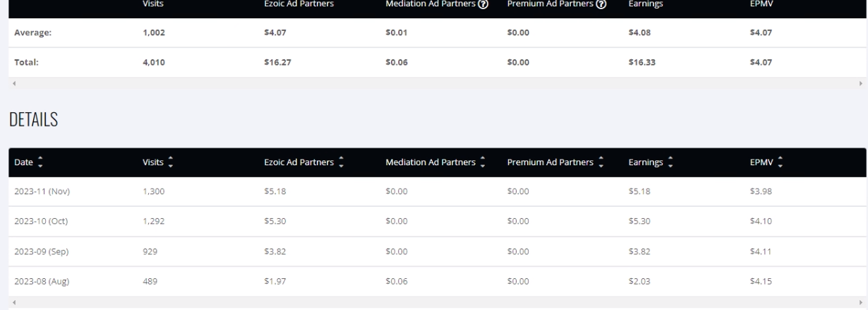Click the Total row label

tap(25, 62)
